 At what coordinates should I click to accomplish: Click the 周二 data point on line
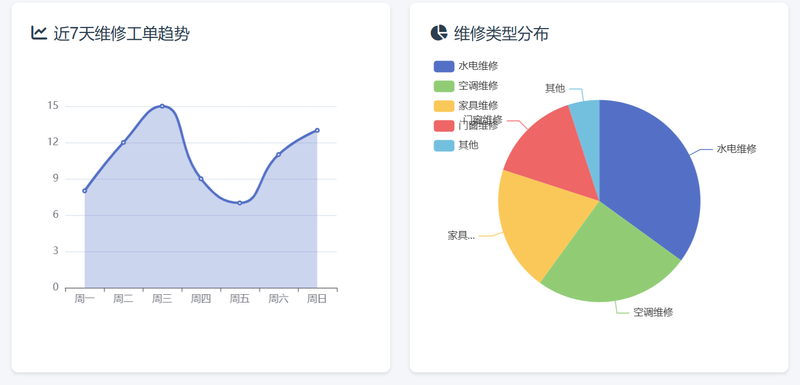(123, 142)
